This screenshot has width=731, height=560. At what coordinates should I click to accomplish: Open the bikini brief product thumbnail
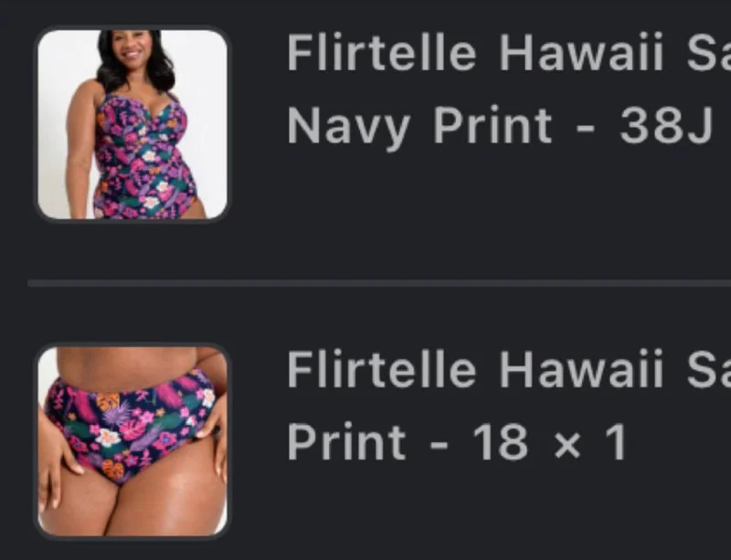[132, 441]
